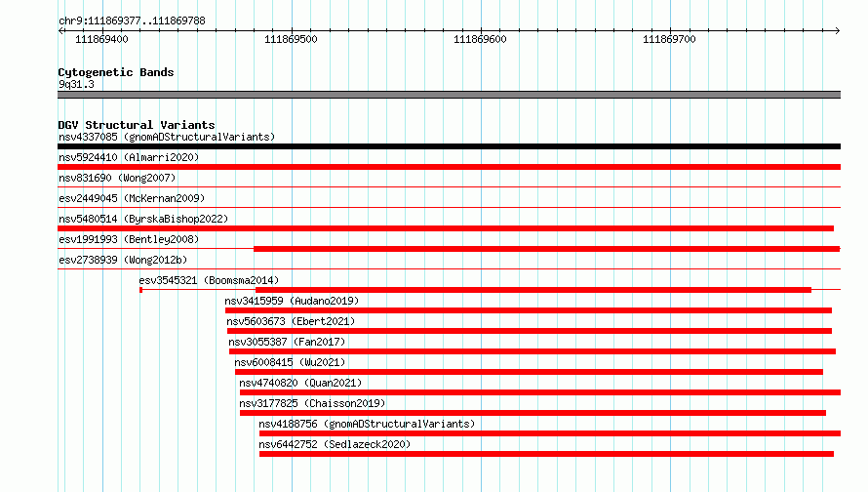The width and height of the screenshot is (868, 492).
Task: Open variant esv2449045 (McKernan2009)
Action: 132,198
